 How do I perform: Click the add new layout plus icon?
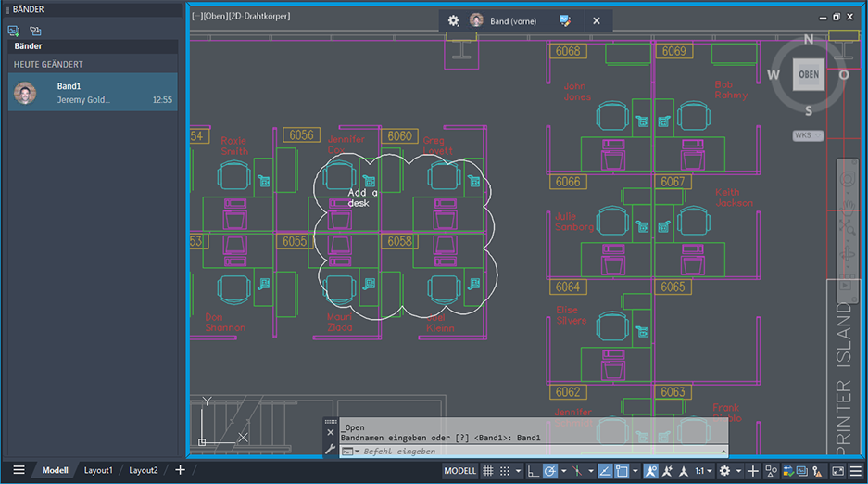coord(180,470)
